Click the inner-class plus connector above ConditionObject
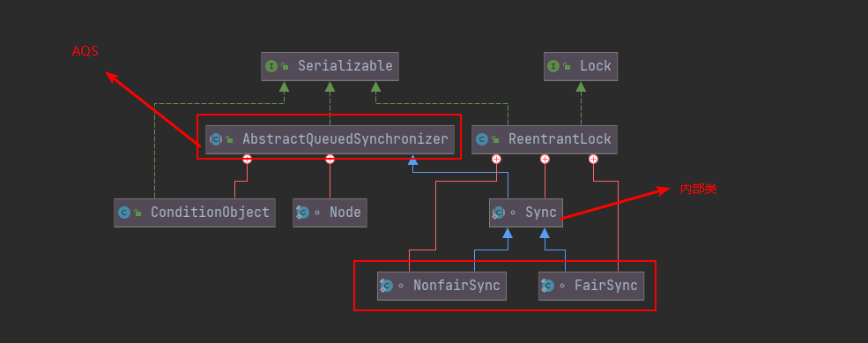Image resolution: width=868 pixels, height=343 pixels. [247, 160]
